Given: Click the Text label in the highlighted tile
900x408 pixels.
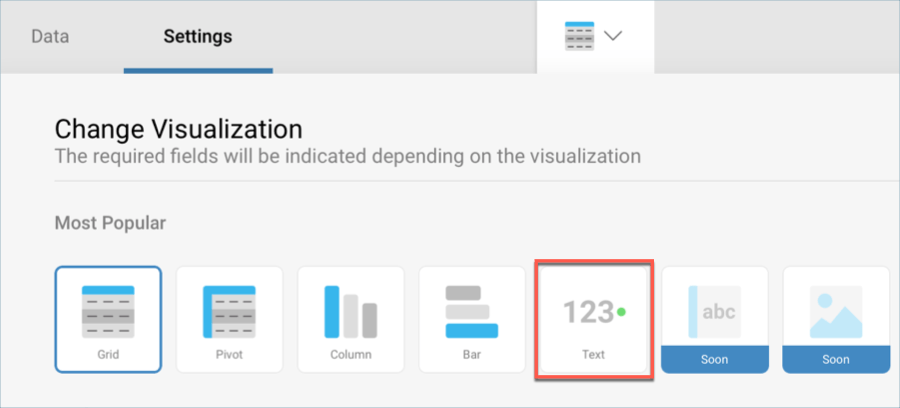Looking at the screenshot, I should pos(593,355).
